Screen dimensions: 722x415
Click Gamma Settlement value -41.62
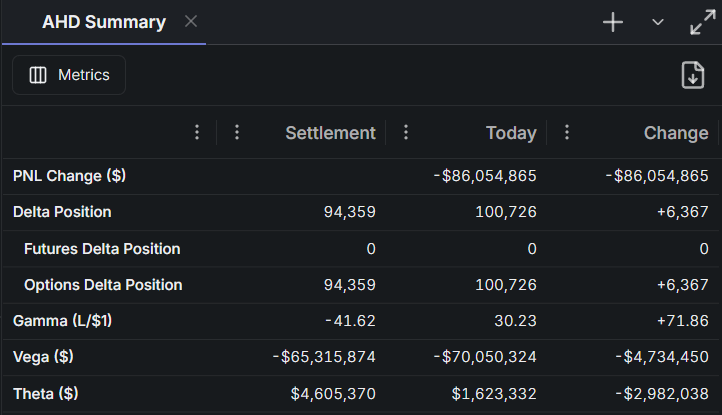pos(350,321)
